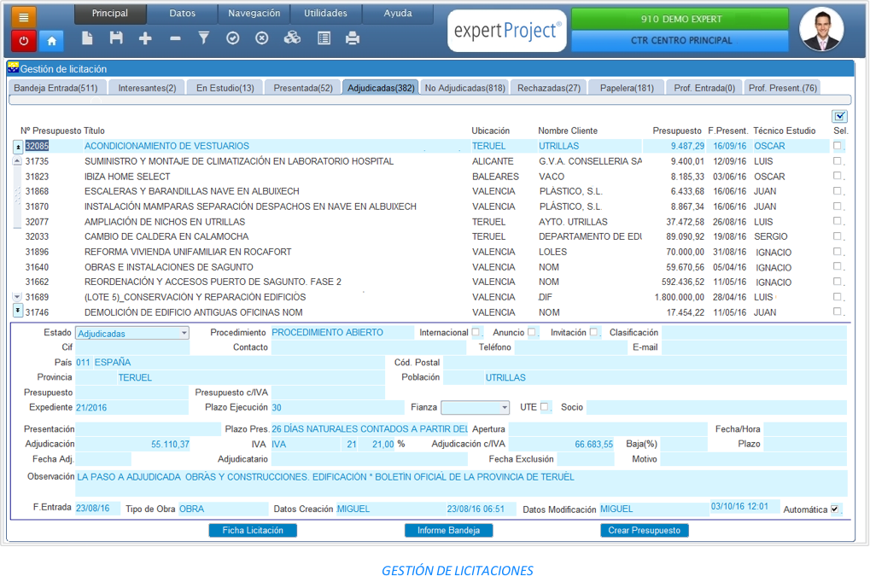The width and height of the screenshot is (870, 588).
Task: Open the list report icon
Action: [324, 38]
